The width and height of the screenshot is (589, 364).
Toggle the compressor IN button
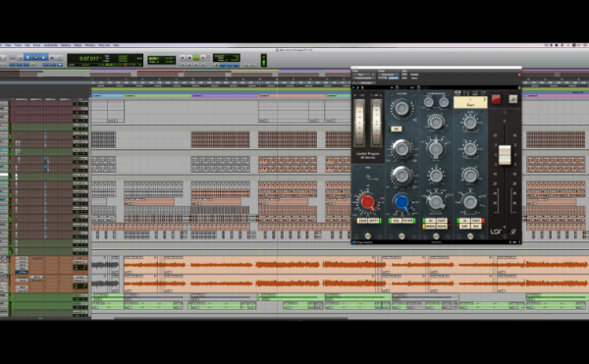pos(431,221)
